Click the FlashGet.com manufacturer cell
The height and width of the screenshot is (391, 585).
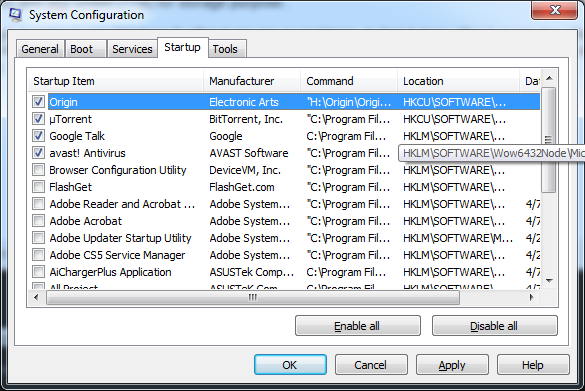241,187
